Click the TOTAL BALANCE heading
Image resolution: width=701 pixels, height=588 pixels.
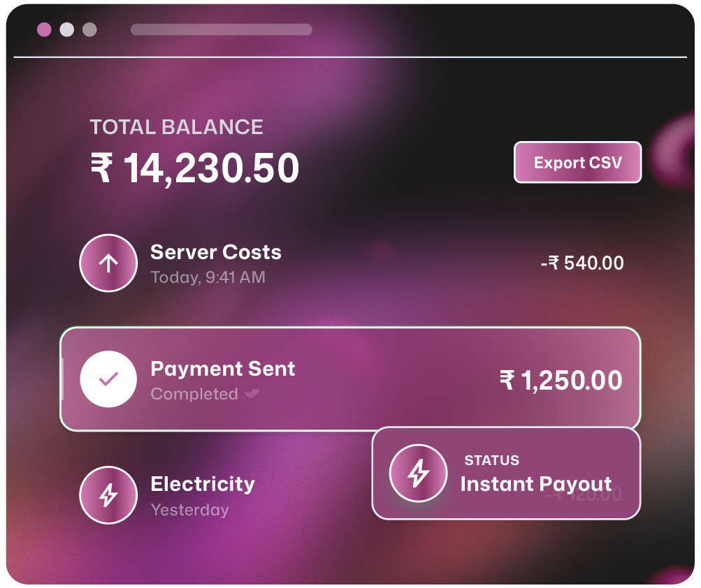(176, 127)
